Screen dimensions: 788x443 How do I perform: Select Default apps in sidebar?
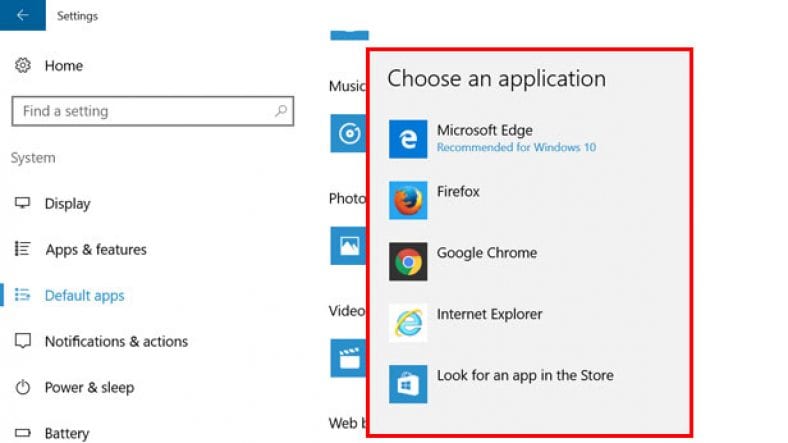pos(84,295)
